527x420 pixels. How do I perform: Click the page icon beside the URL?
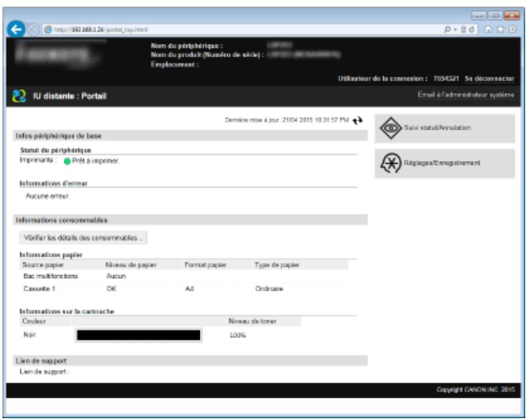(48, 30)
